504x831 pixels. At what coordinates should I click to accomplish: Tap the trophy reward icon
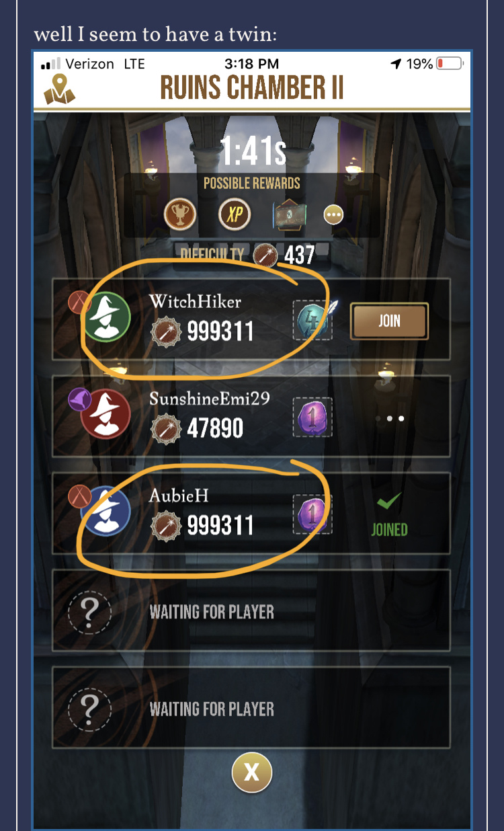tap(180, 215)
